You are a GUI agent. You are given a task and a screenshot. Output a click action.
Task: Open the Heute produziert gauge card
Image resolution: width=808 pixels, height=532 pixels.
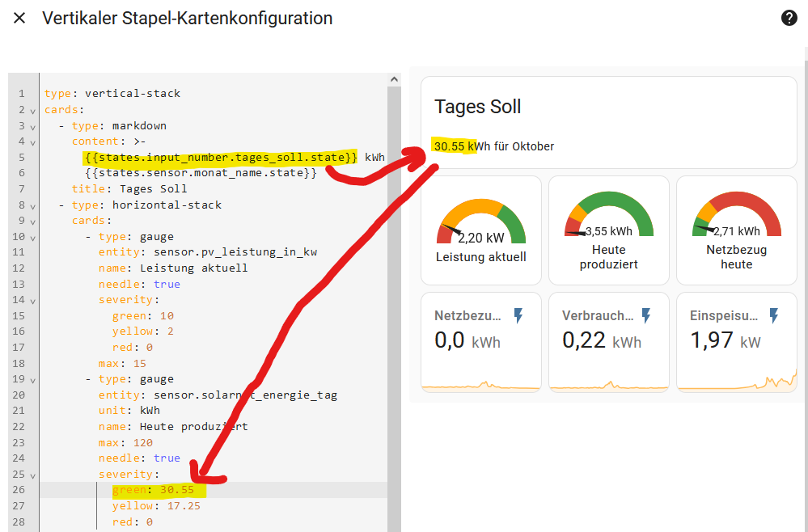click(x=609, y=230)
